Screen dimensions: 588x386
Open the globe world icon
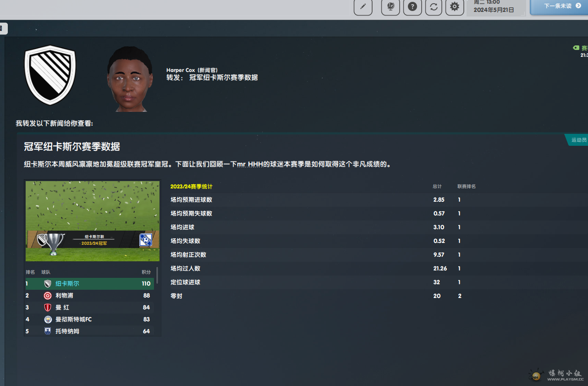tap(390, 7)
